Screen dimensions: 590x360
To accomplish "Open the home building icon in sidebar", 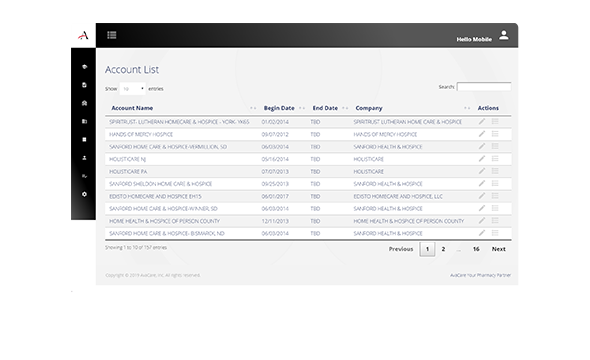I will click(84, 103).
